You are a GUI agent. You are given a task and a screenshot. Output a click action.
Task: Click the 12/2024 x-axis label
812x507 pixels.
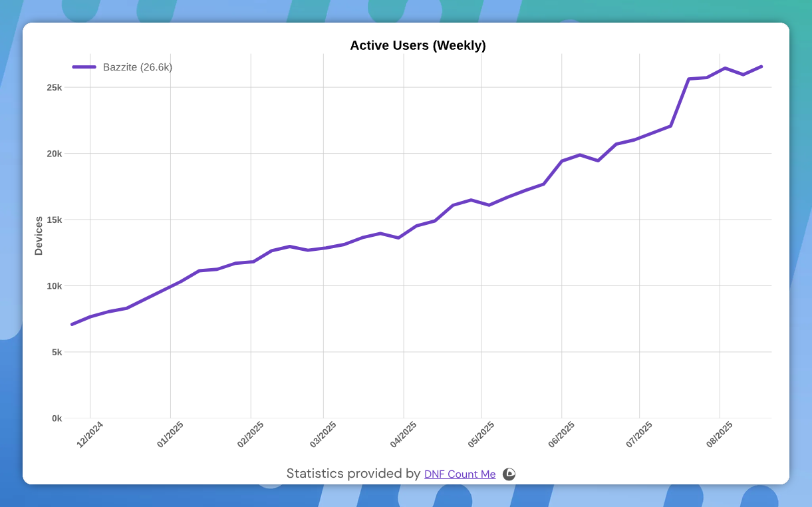(90, 434)
